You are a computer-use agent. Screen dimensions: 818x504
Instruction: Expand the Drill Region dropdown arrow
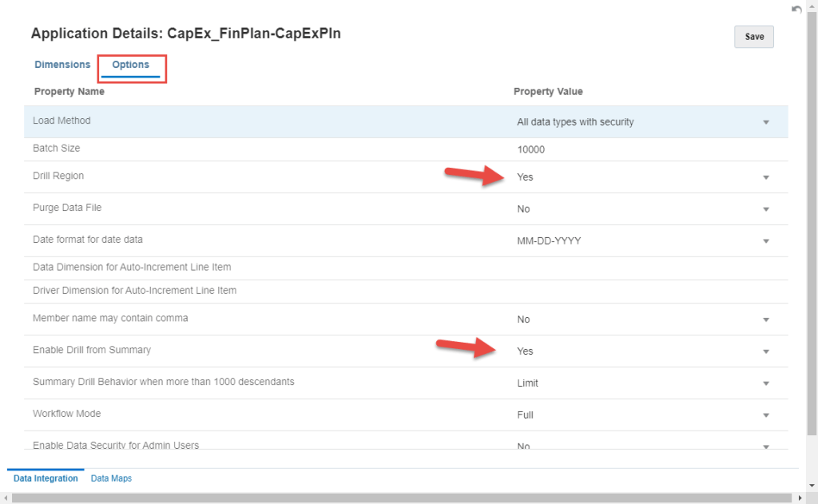tap(765, 177)
